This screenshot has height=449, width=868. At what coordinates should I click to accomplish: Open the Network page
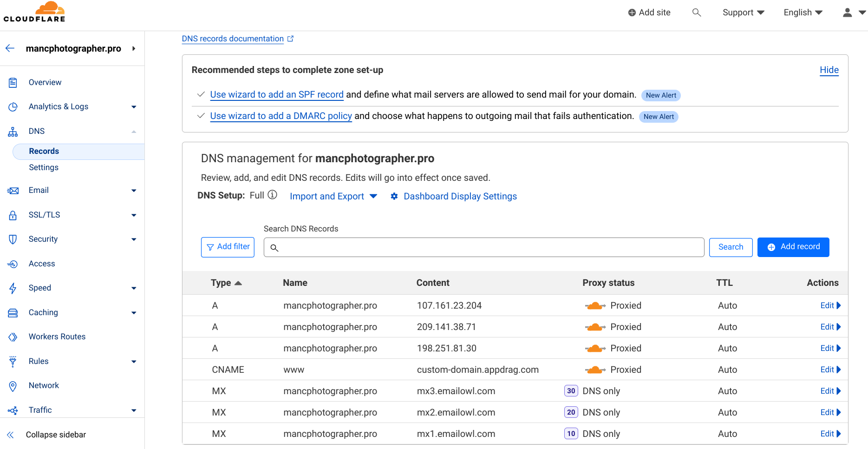coord(44,385)
